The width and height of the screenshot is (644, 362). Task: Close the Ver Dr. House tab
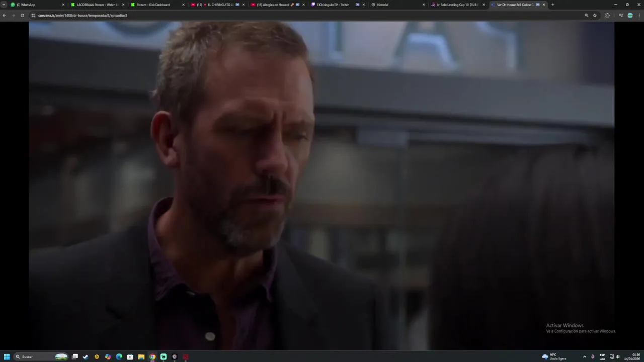543,5
